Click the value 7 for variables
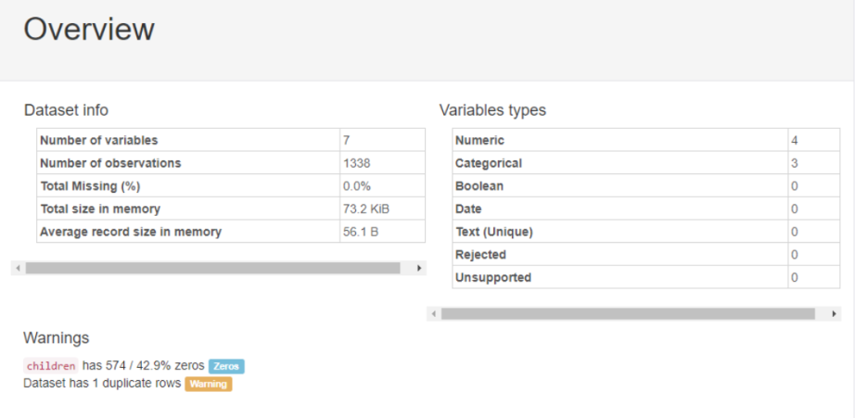 tap(347, 141)
